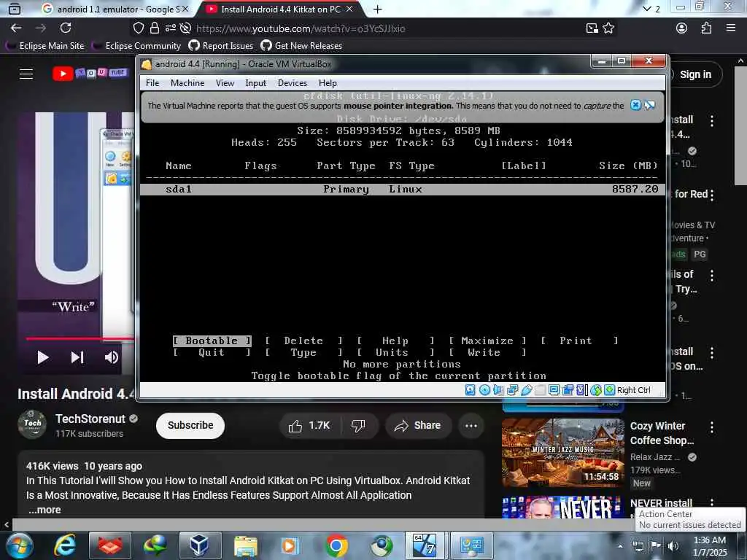Launch Internet Explorer from the taskbar
This screenshot has width=747, height=560.
click(65, 545)
